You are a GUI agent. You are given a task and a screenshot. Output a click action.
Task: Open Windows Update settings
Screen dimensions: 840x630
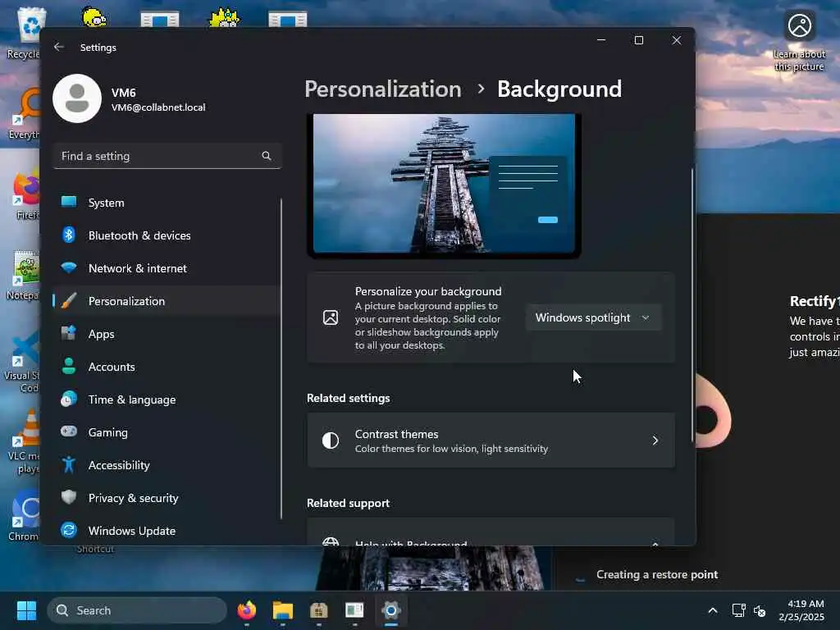(167, 531)
